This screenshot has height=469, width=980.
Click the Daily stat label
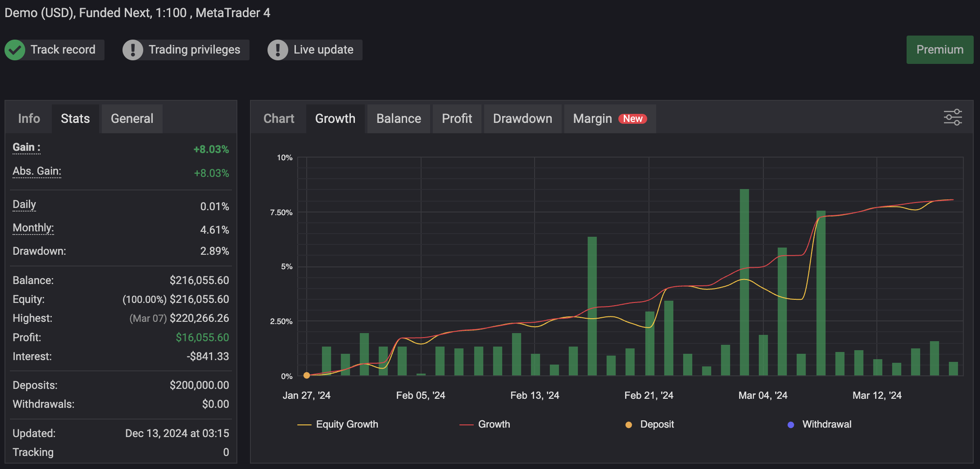[24, 205]
